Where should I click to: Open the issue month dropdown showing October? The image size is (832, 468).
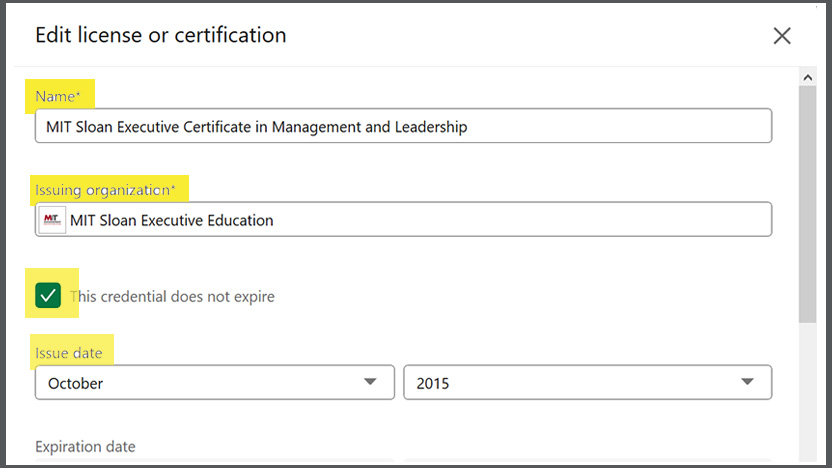(x=215, y=382)
